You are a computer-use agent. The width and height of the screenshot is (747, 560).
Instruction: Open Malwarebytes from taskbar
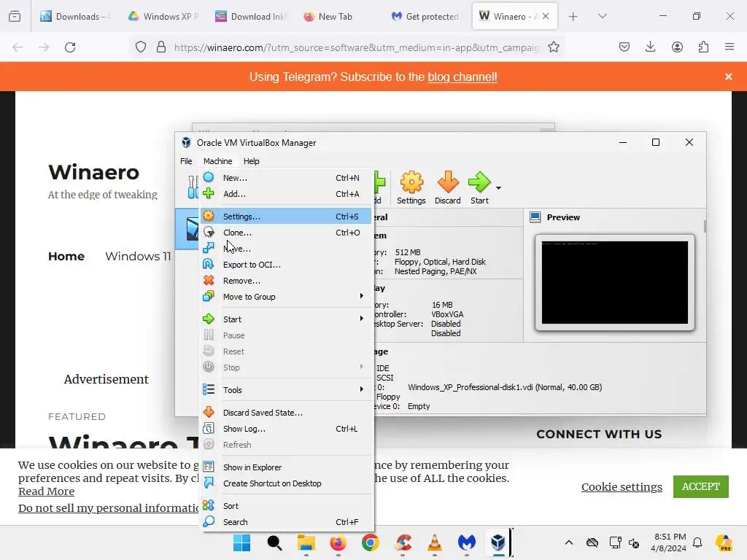[x=466, y=542]
